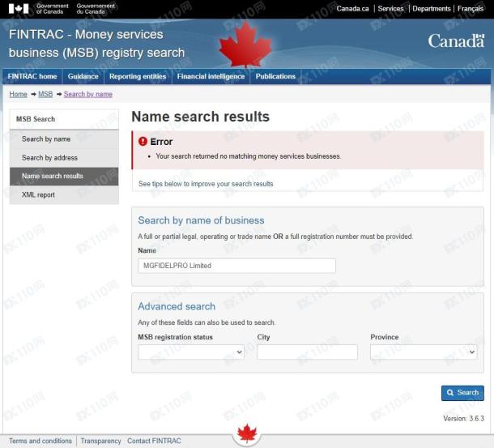This screenshot has width=494, height=448.
Task: Open the FINTRAC home menu
Action: (x=32, y=76)
